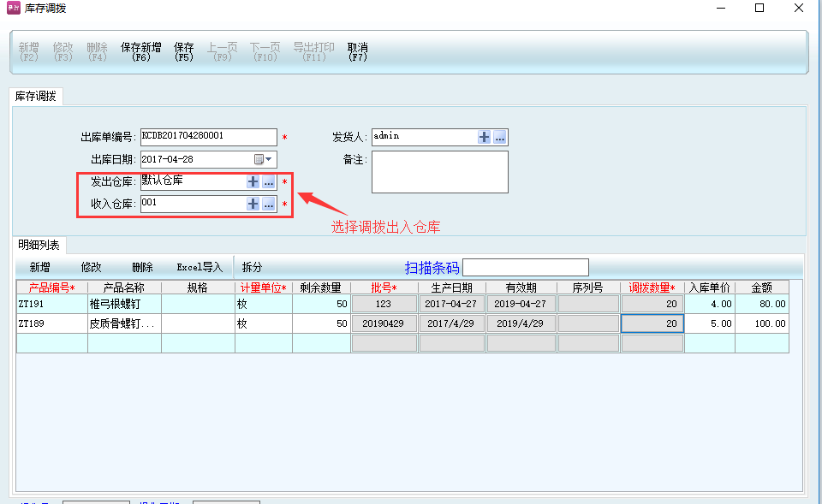
Task: Click ellipsis browse button beside 发出仓库
Action: coord(268,181)
